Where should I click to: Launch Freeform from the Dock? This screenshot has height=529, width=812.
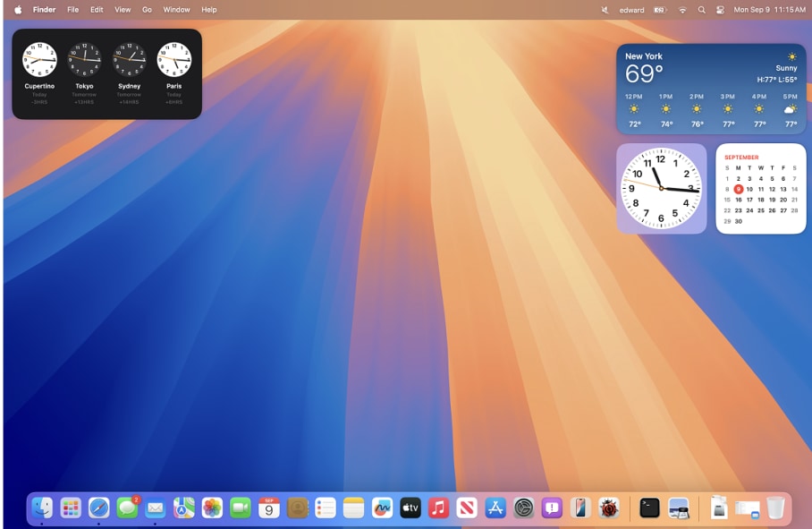click(382, 508)
